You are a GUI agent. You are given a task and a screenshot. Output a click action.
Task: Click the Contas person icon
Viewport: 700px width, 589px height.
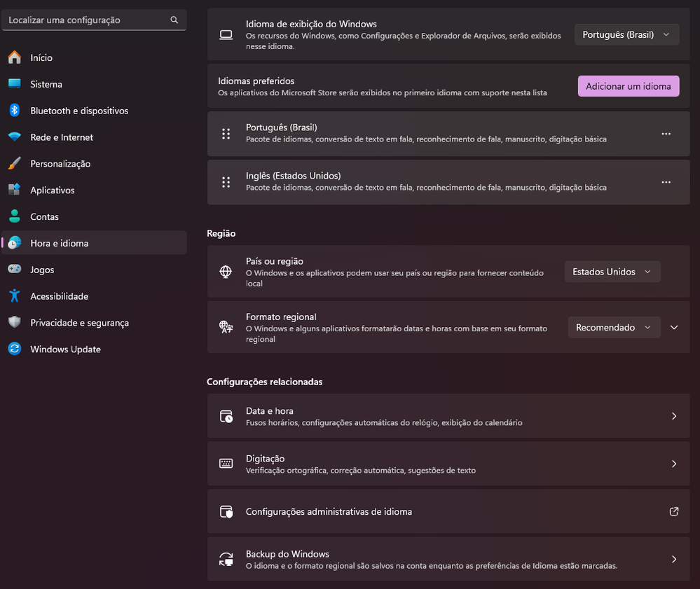(x=14, y=216)
